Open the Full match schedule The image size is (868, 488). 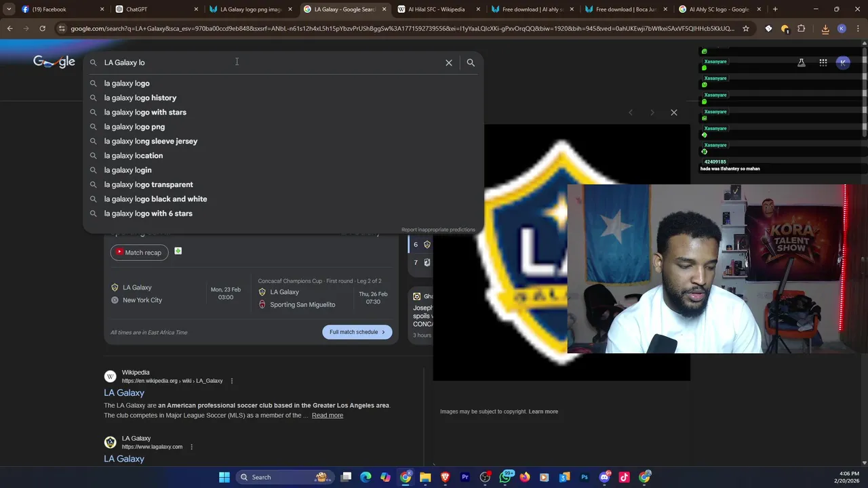click(x=357, y=332)
